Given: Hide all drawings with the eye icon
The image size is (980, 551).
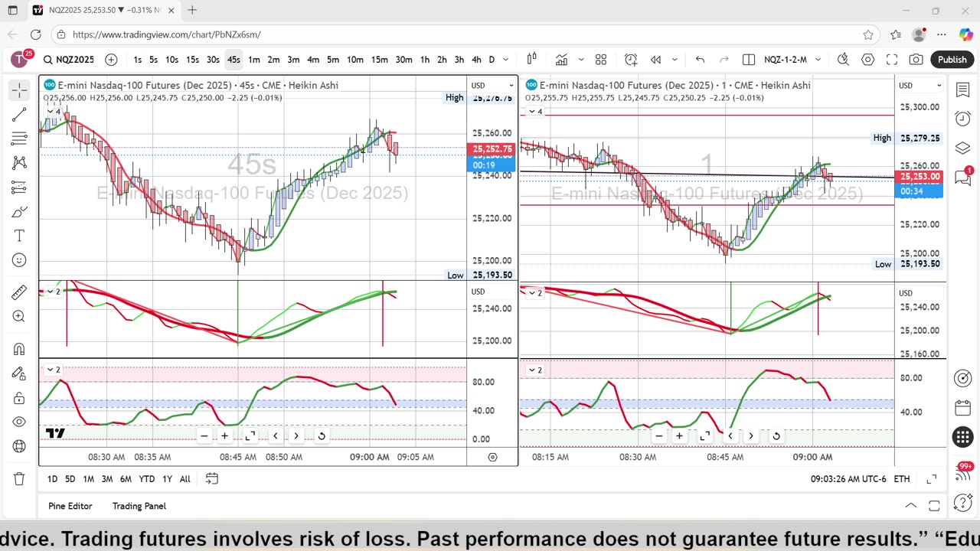Looking at the screenshot, I should [x=19, y=422].
